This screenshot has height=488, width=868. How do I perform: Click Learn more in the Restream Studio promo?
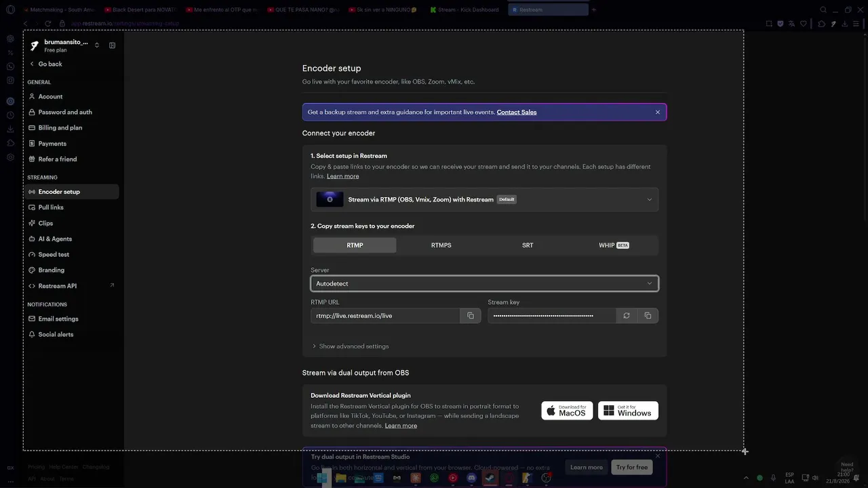click(587, 467)
